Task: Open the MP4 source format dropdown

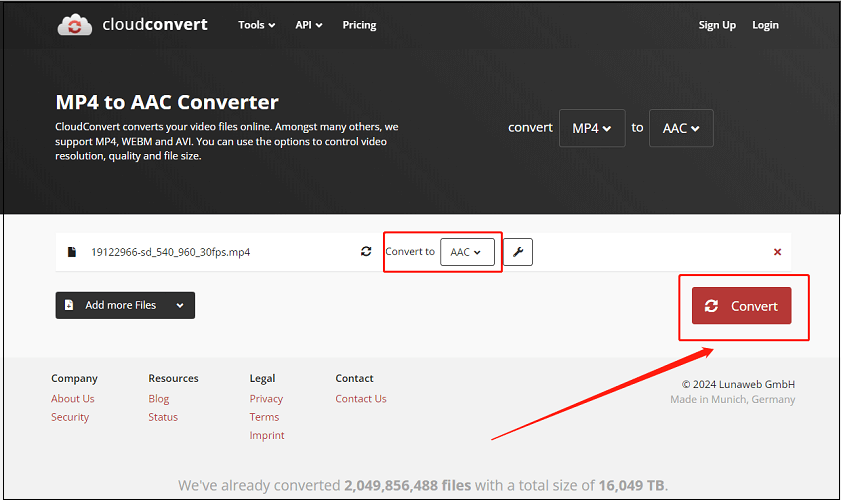Action: pos(592,128)
